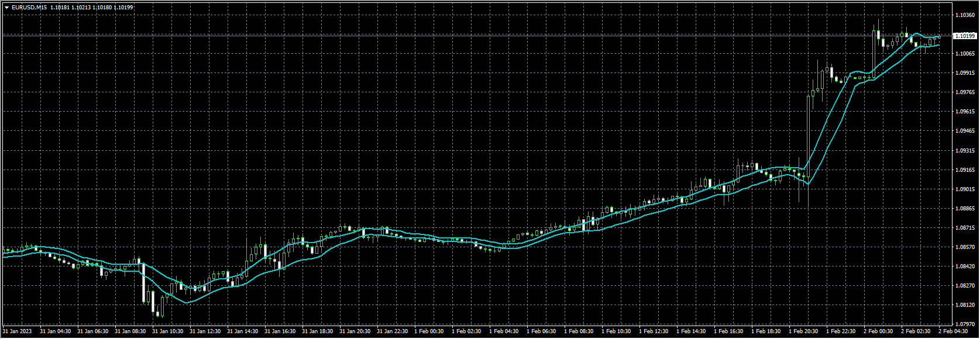980x339 pixels.
Task: Click the 1 Feb 12:30 time label
Action: point(654,331)
